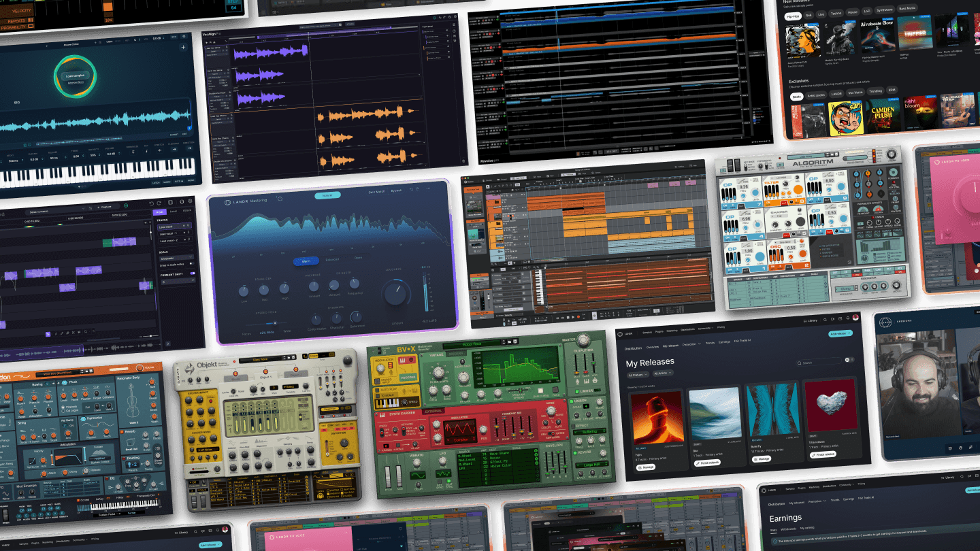Click raise hand icon in Sessions video window
Screen dimensions: 980x551
[960, 448]
